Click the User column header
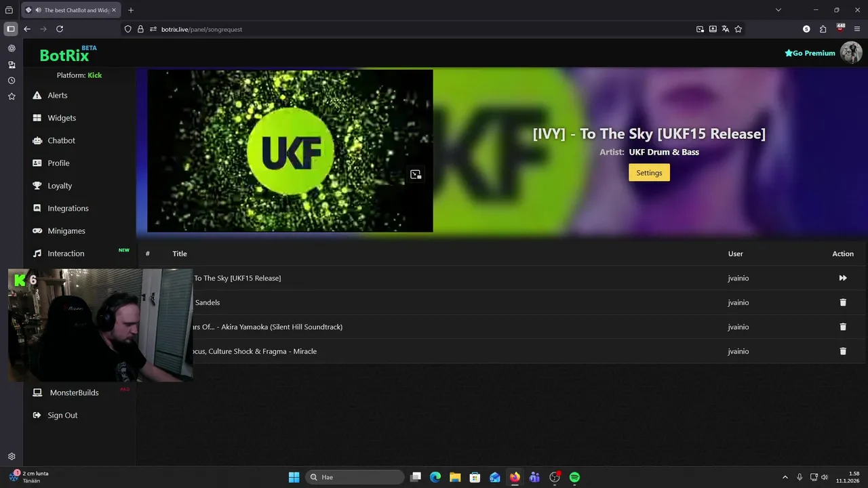 [x=736, y=253]
